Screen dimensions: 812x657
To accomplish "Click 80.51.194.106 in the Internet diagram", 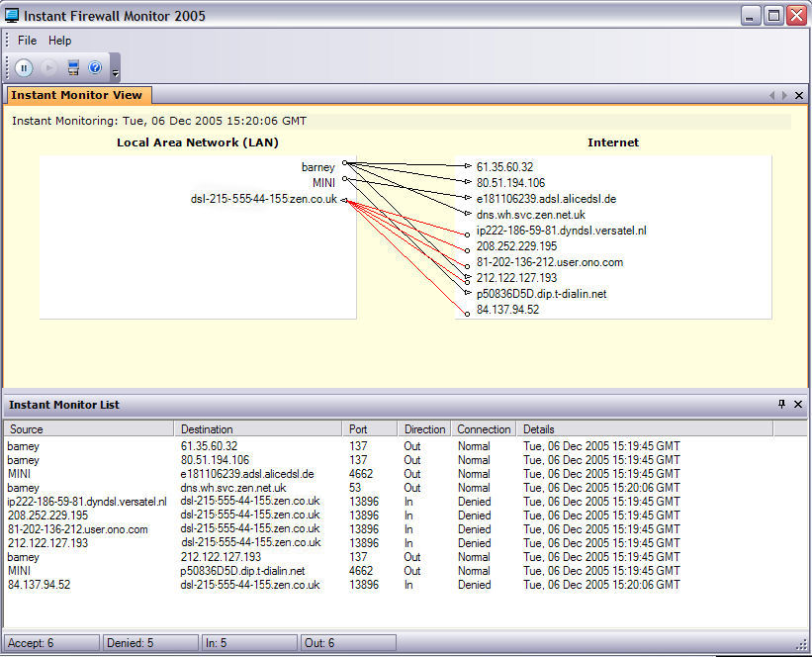I will click(510, 182).
